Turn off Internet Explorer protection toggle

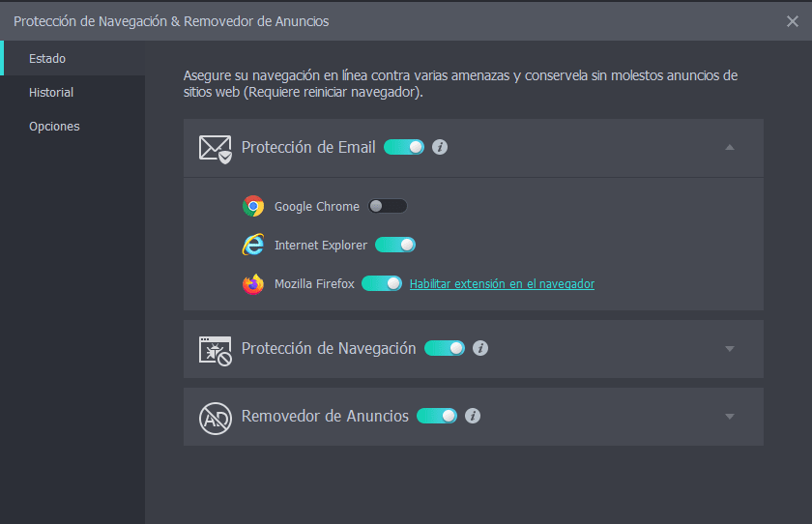coord(395,246)
